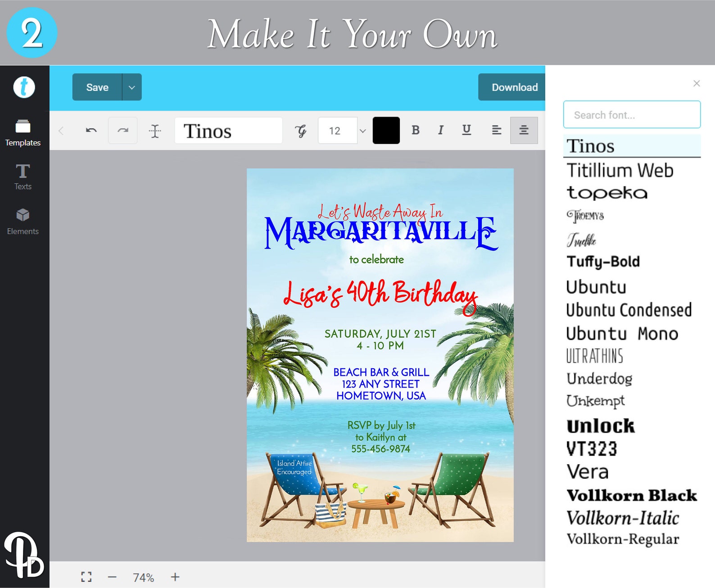Image resolution: width=715 pixels, height=588 pixels.
Task: Select the Titillium Web font
Action: pyautogui.click(x=620, y=170)
